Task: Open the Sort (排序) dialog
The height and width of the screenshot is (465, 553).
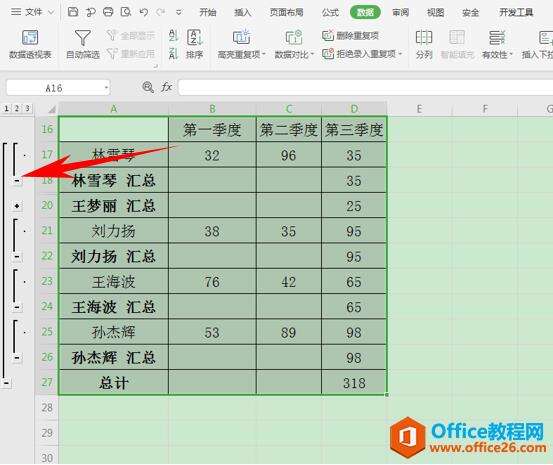Action: tap(194, 44)
